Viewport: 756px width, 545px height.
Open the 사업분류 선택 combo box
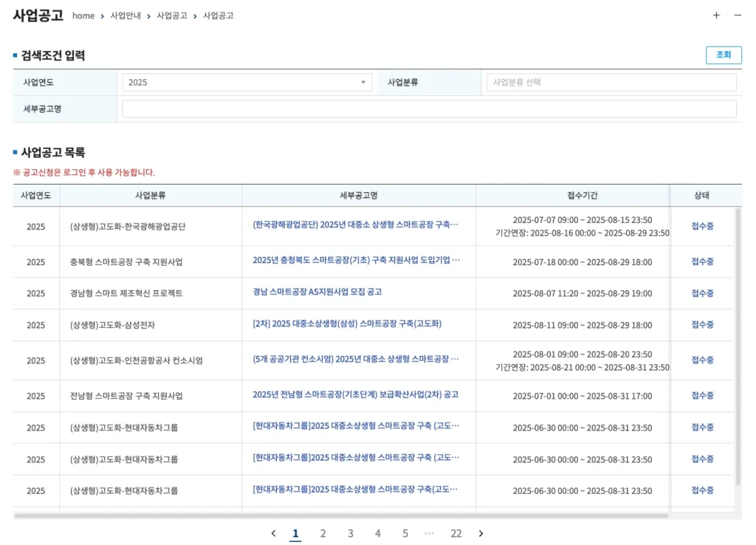[611, 83]
